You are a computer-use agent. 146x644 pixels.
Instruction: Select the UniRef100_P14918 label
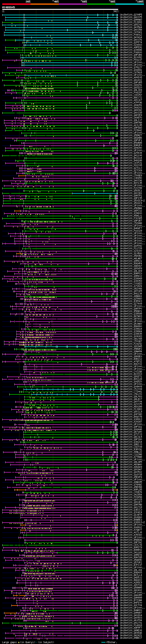131,625
